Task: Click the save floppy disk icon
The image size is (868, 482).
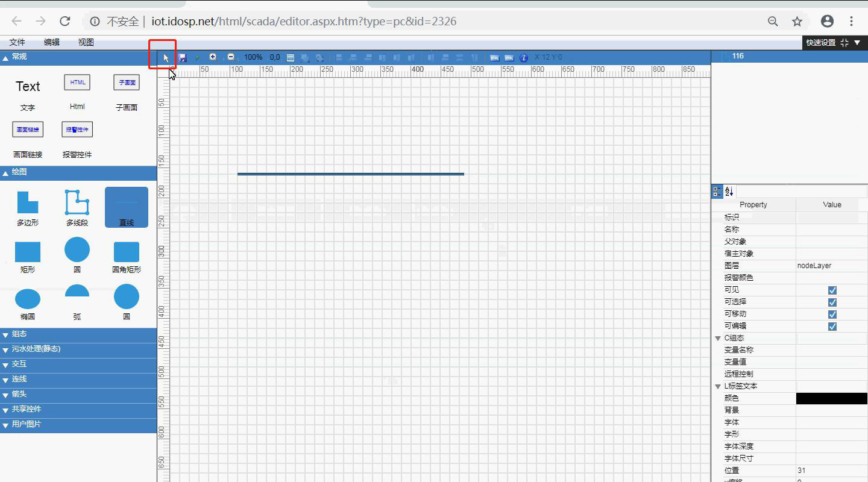Action: (x=183, y=58)
